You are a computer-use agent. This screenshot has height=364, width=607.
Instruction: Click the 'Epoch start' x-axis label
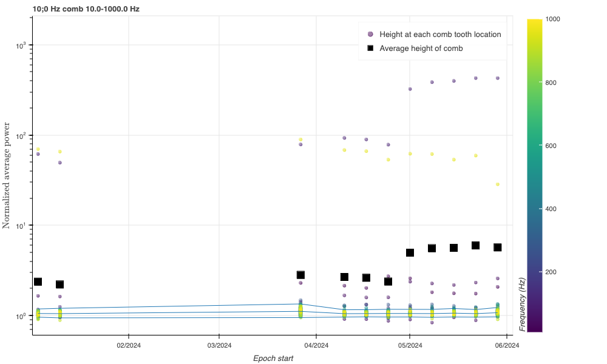point(273,358)
